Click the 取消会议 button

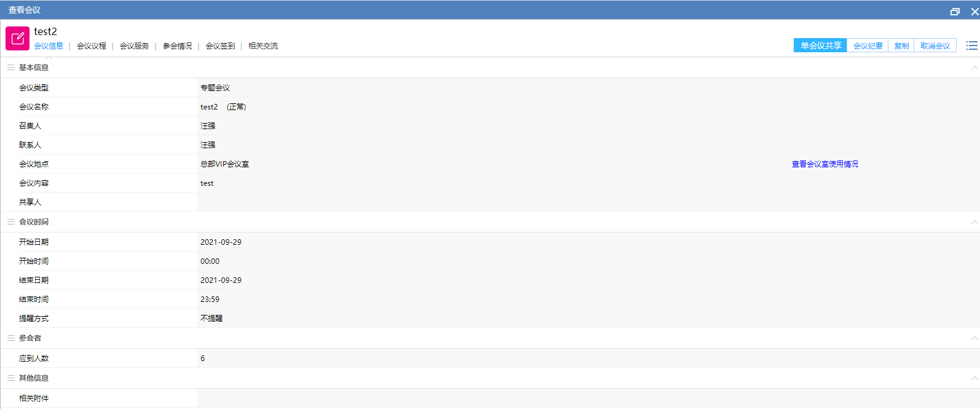tap(935, 46)
